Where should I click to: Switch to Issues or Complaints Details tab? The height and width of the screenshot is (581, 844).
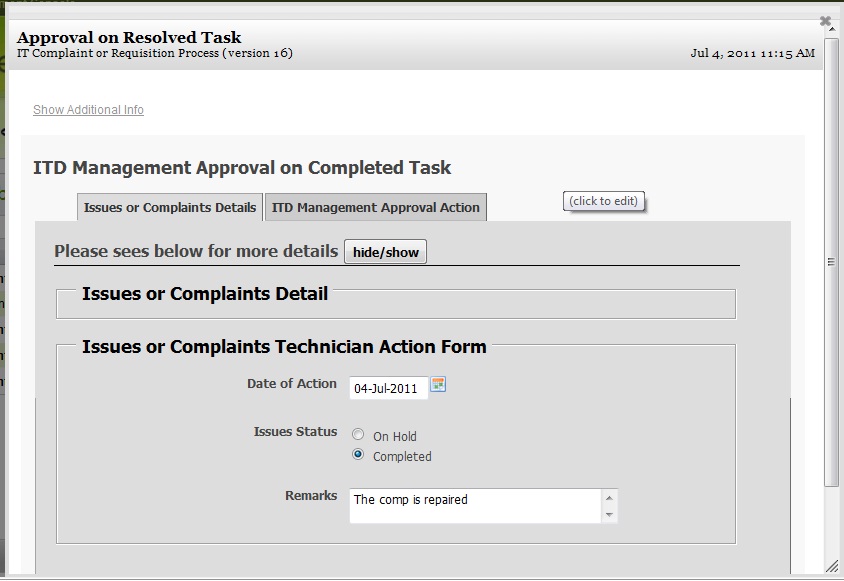[x=170, y=208]
